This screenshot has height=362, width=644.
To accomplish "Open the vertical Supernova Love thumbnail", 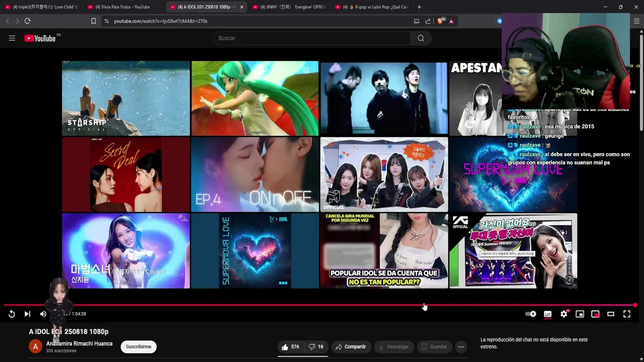I will click(255, 251).
